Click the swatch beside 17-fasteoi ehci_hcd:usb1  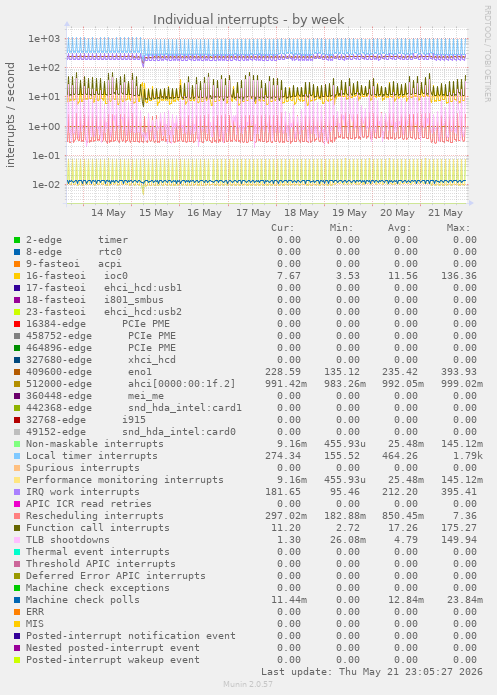pos(17,288)
